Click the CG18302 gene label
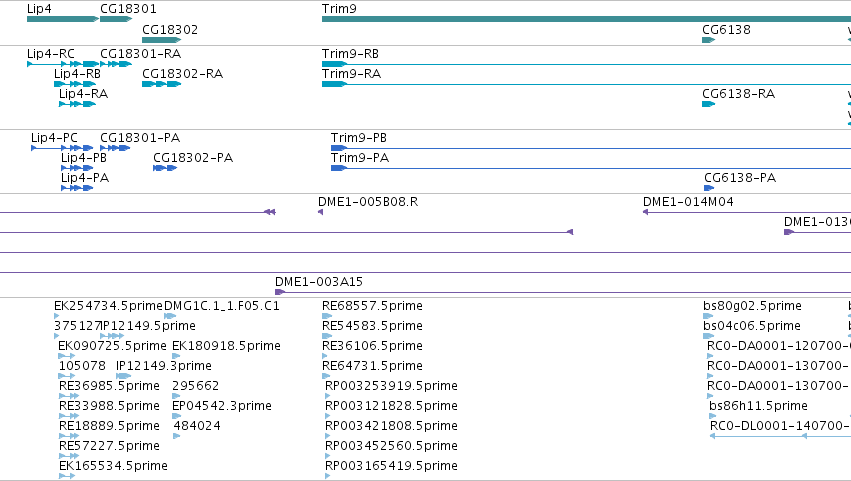 pos(170,30)
